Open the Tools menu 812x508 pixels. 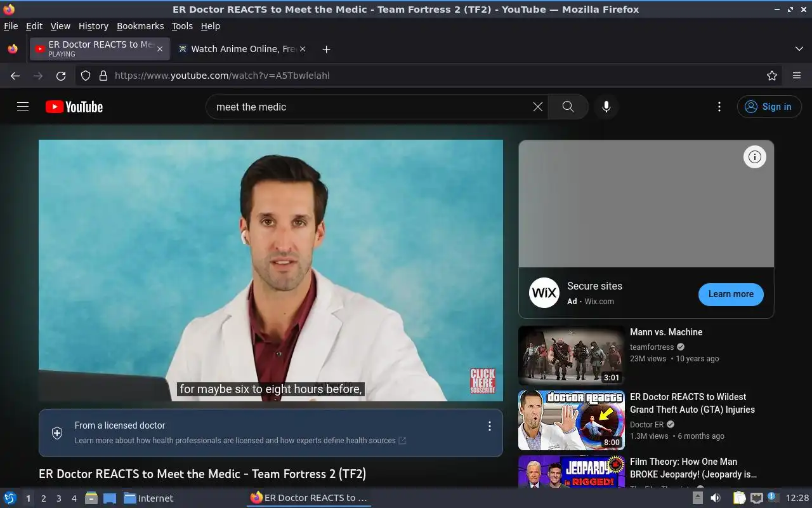[182, 26]
